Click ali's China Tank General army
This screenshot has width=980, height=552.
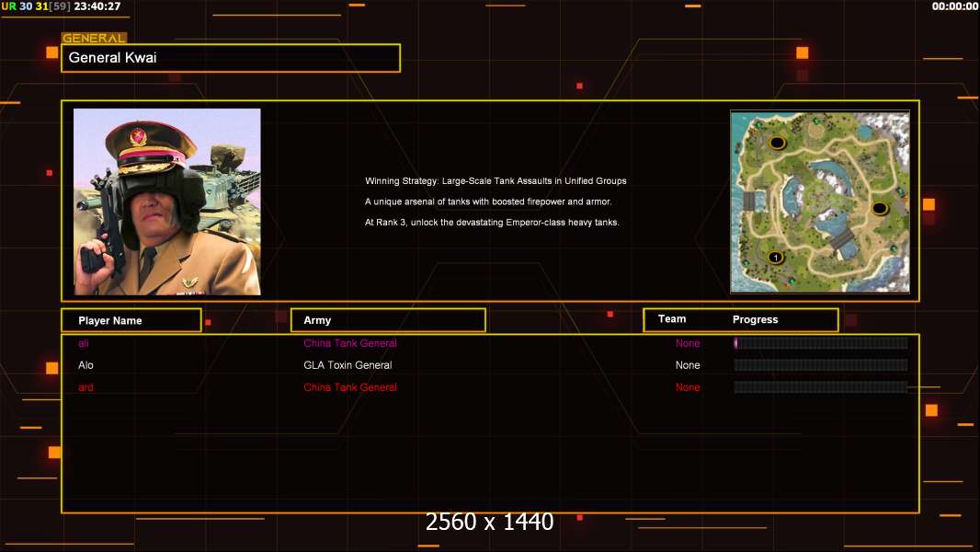pos(350,343)
